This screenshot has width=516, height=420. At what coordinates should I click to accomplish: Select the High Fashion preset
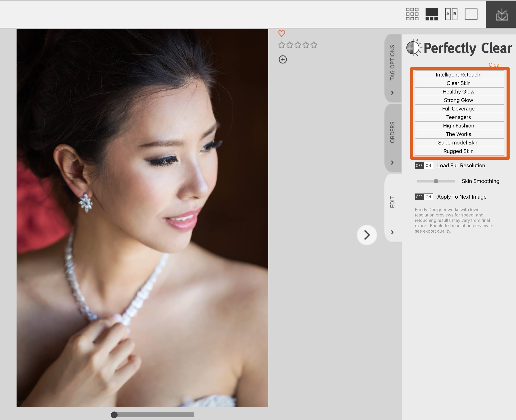[459, 125]
